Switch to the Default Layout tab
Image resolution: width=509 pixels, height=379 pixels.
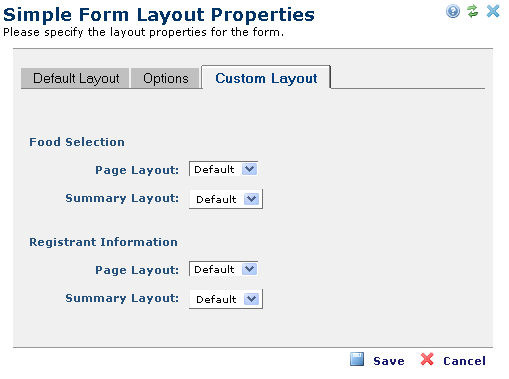75,78
